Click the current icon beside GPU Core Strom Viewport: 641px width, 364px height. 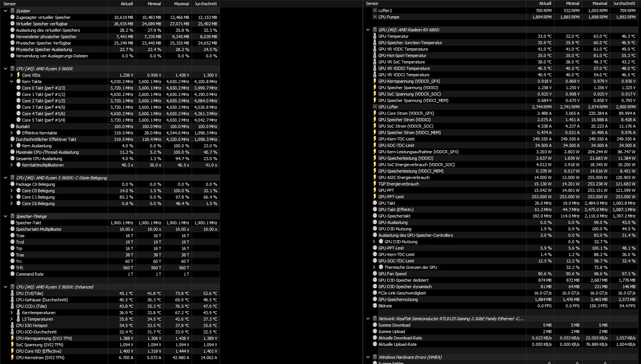click(x=374, y=113)
